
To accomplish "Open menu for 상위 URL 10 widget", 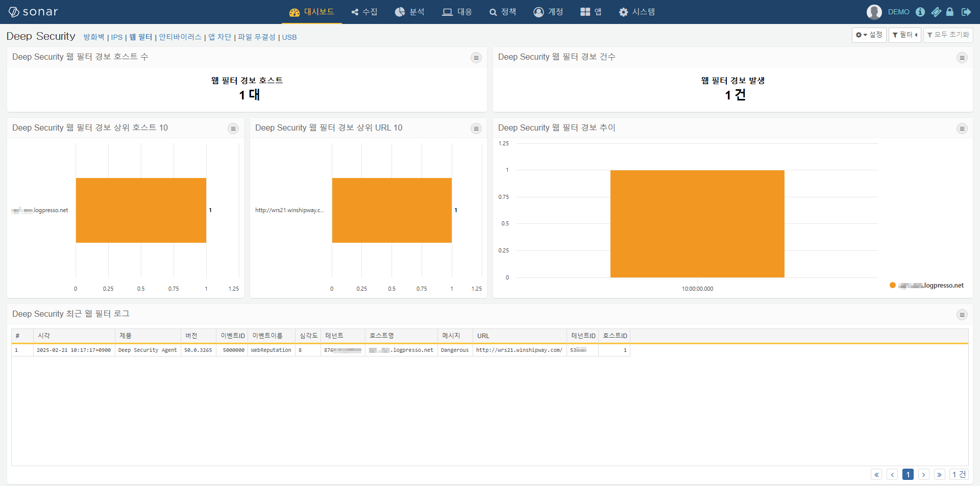I will coord(476,129).
